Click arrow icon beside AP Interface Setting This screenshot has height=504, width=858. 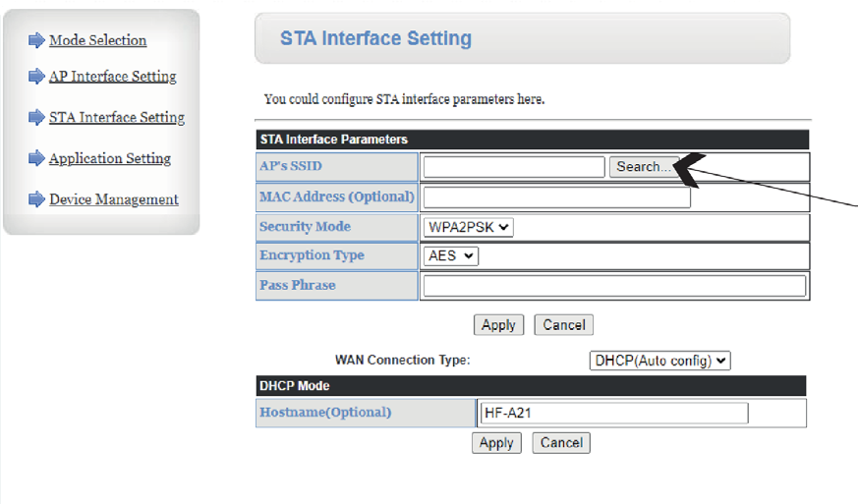pos(36,77)
